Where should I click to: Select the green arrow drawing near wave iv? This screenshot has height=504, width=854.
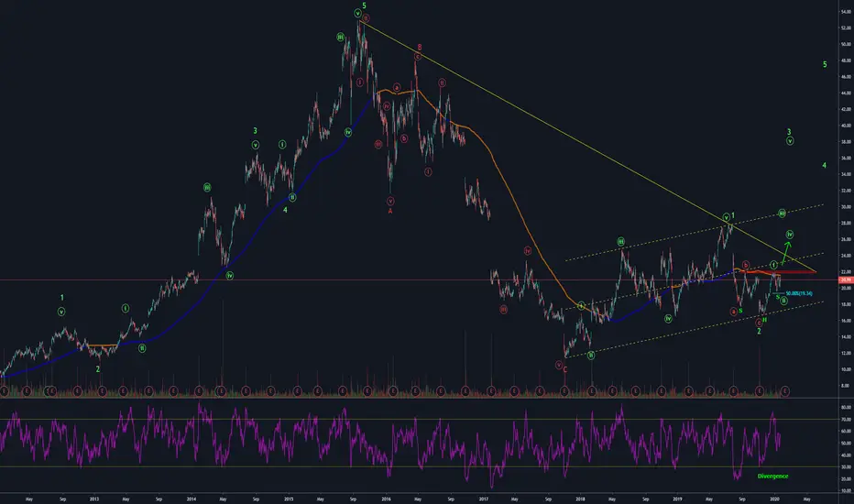[786, 253]
